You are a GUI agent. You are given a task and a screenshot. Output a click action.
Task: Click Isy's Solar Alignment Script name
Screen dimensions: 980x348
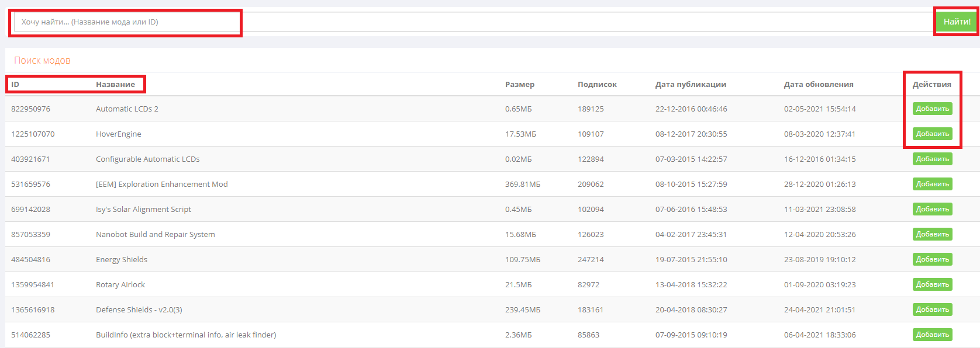pos(143,209)
